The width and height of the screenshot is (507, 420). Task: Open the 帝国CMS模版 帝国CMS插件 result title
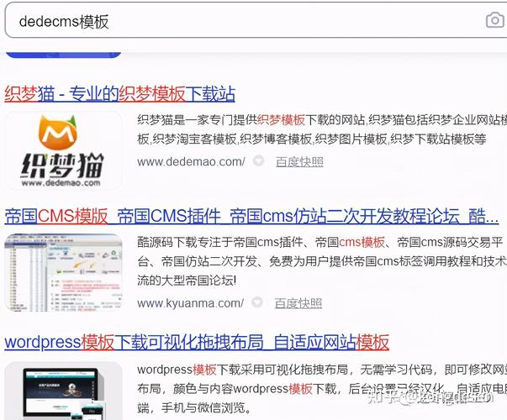(251, 216)
